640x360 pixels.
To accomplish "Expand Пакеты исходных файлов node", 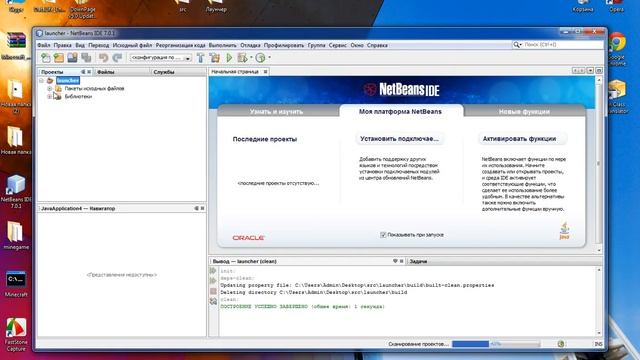I will point(49,89).
